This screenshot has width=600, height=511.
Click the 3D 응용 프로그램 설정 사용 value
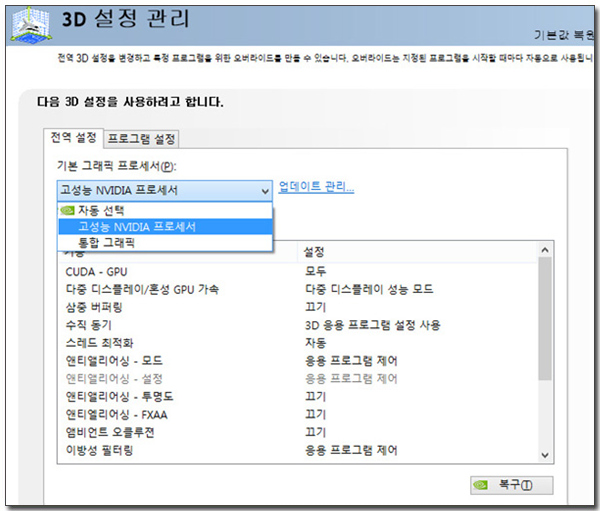pyautogui.click(x=372, y=325)
